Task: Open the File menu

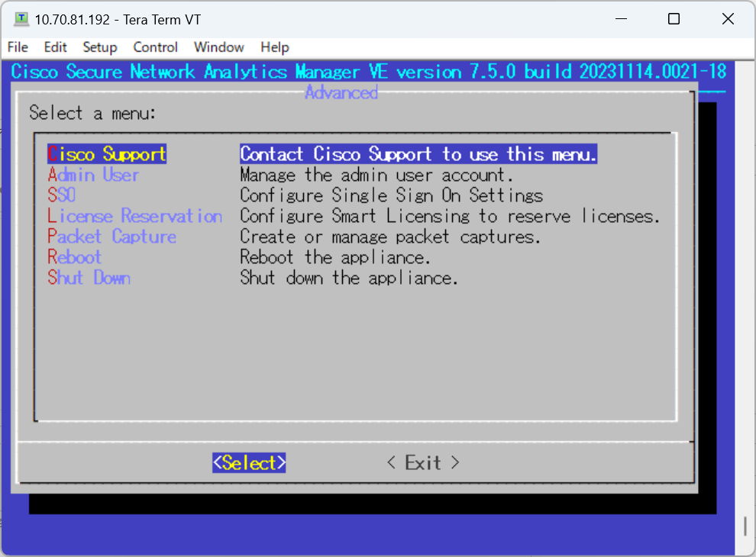Action: click(x=18, y=47)
